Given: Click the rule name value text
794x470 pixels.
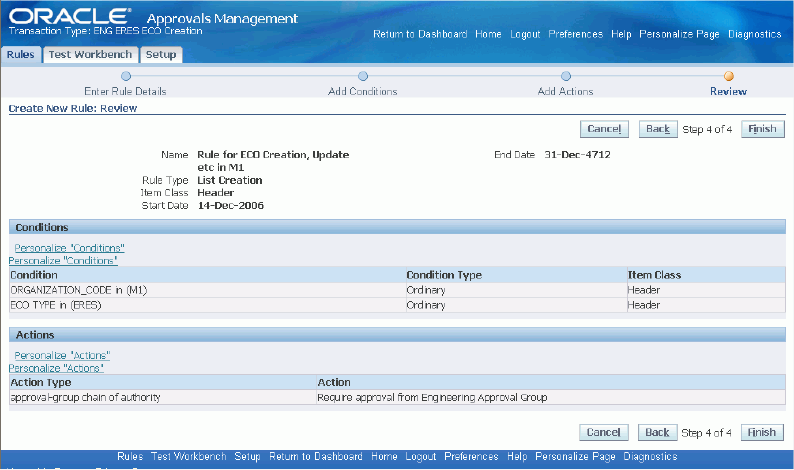Looking at the screenshot, I should [273, 161].
